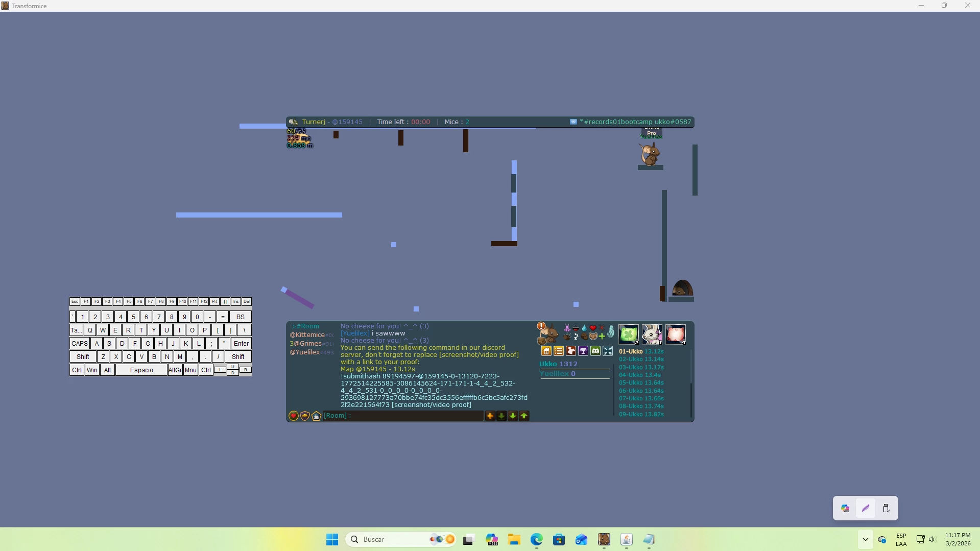Click the map info icon beside Turnerj
980x551 pixels.
click(x=293, y=122)
